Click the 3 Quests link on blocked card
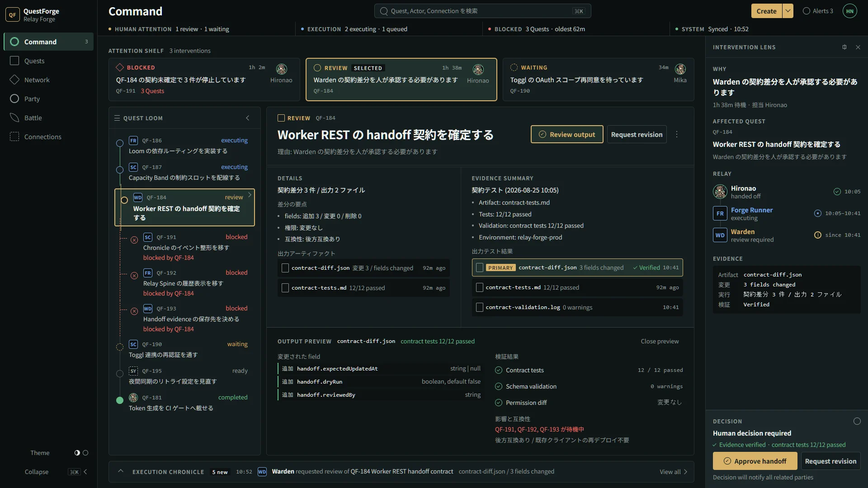 [152, 91]
